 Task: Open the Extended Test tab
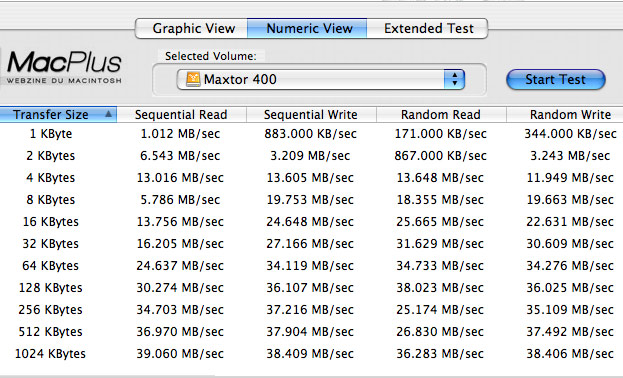pos(427,29)
